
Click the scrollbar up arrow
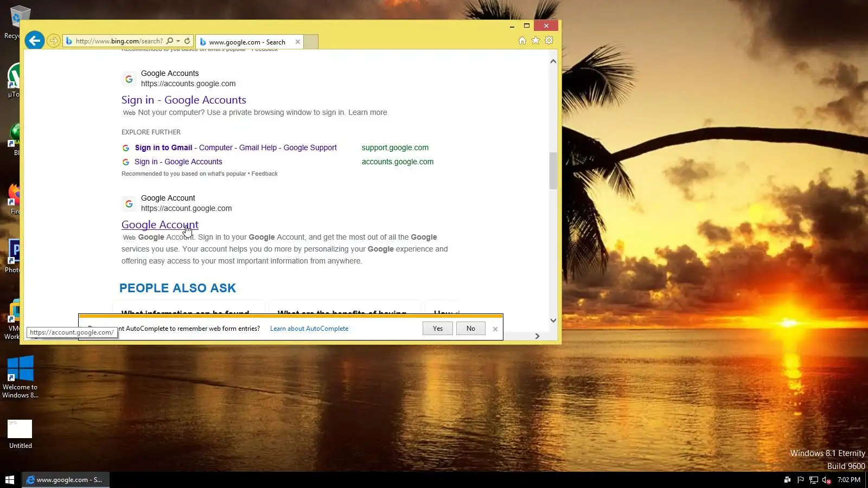pos(553,61)
